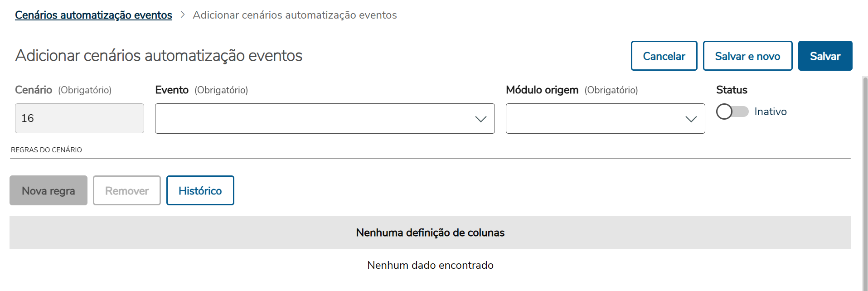The image size is (868, 291).
Task: Select the Cenário field showing 16
Action: (79, 118)
